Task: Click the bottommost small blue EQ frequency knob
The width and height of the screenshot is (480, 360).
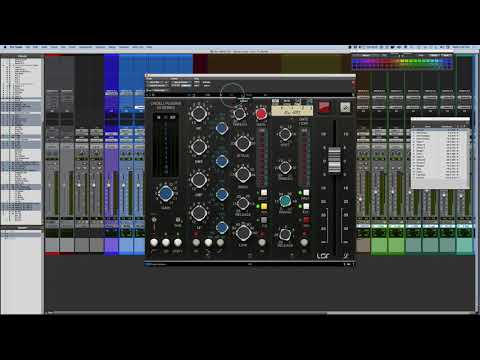Action: (222, 228)
